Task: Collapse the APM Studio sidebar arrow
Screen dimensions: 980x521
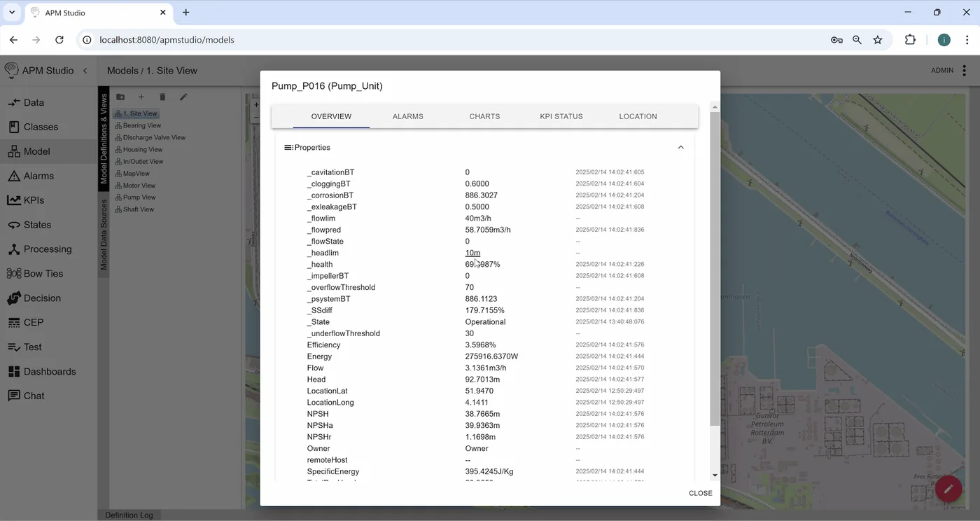Action: 85,71
